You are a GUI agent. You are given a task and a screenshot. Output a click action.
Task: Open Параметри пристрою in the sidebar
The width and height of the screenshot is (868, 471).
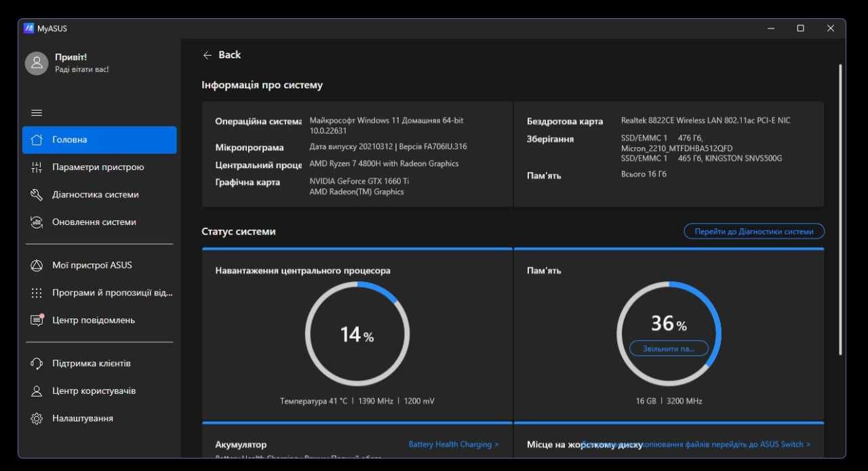point(100,167)
